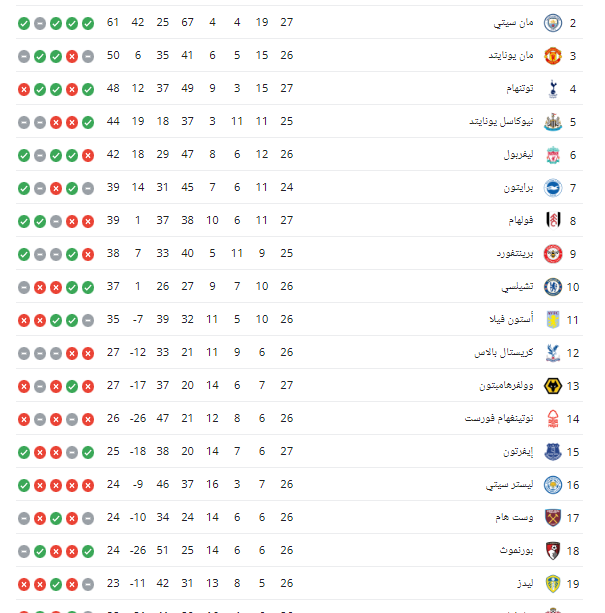605x613 pixels.
Task: Click Liverpool's red loss form icon
Action: point(88,154)
